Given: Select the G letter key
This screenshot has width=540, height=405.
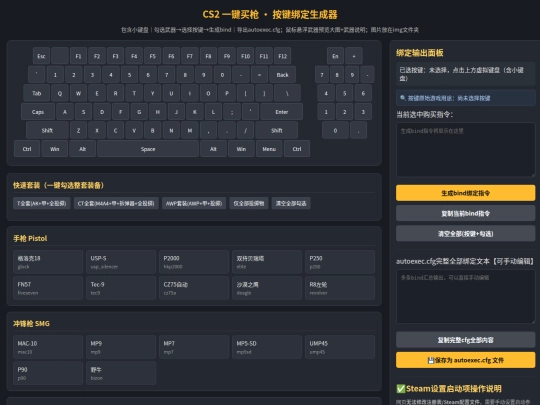Looking at the screenshot, I should [x=139, y=112].
